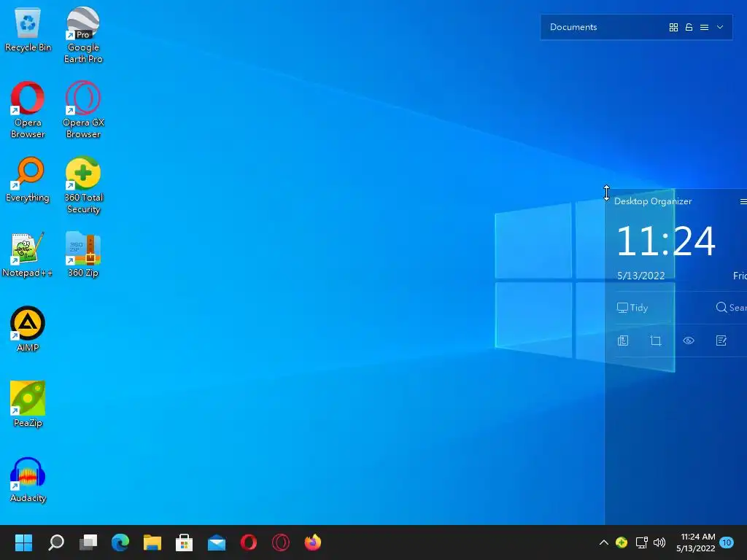Open the Documents panel hamburger menu
This screenshot has height=560, width=747.
click(x=704, y=27)
